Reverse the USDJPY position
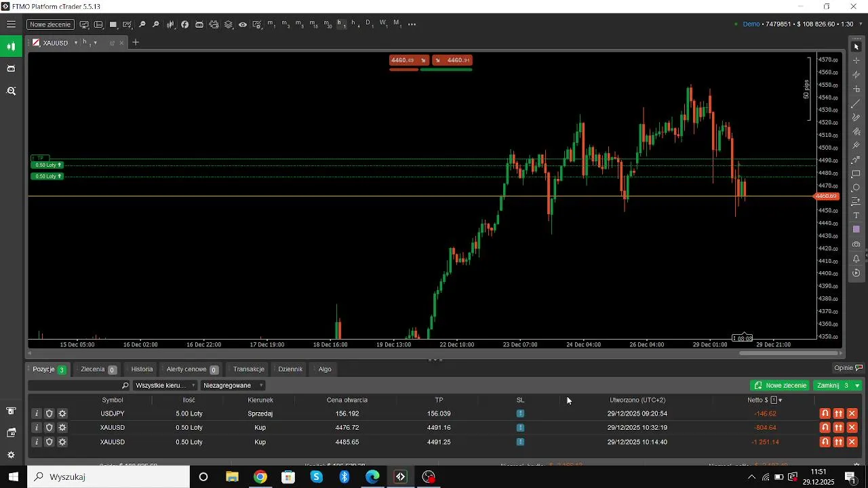Image resolution: width=868 pixels, height=488 pixels. pos(825,413)
